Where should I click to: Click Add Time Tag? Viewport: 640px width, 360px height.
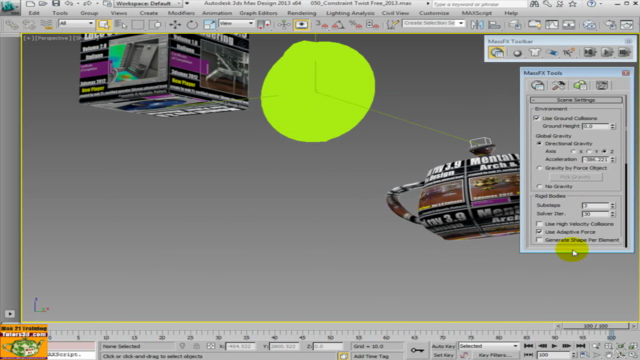click(371, 356)
